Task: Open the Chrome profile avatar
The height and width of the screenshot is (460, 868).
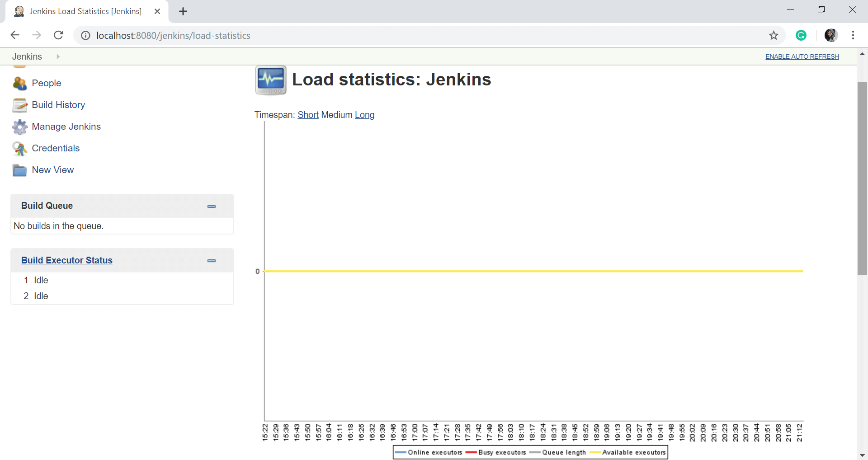Action: coord(831,35)
